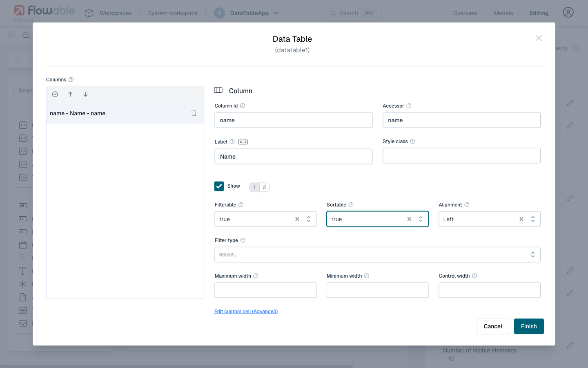Open the Columns help question-mark icon
The image size is (588, 368).
71,79
